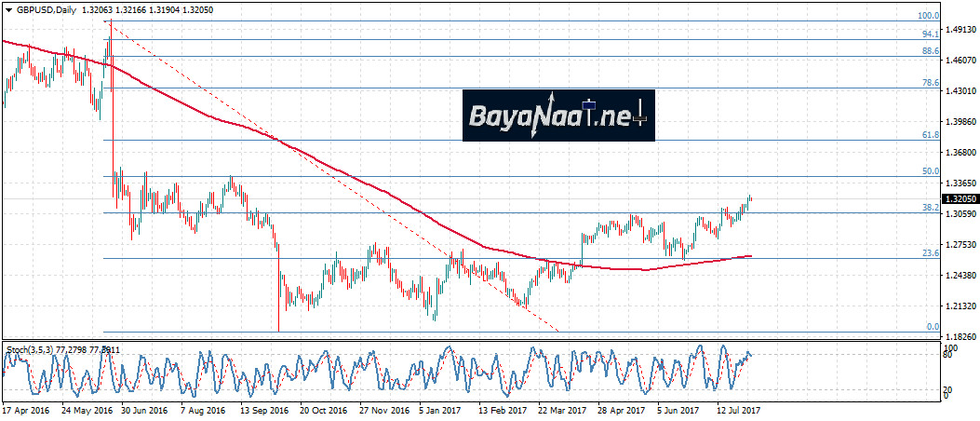This screenshot has height=421, width=980.
Task: Click the GBPUSD,Daily chart title
Action: click(45, 8)
